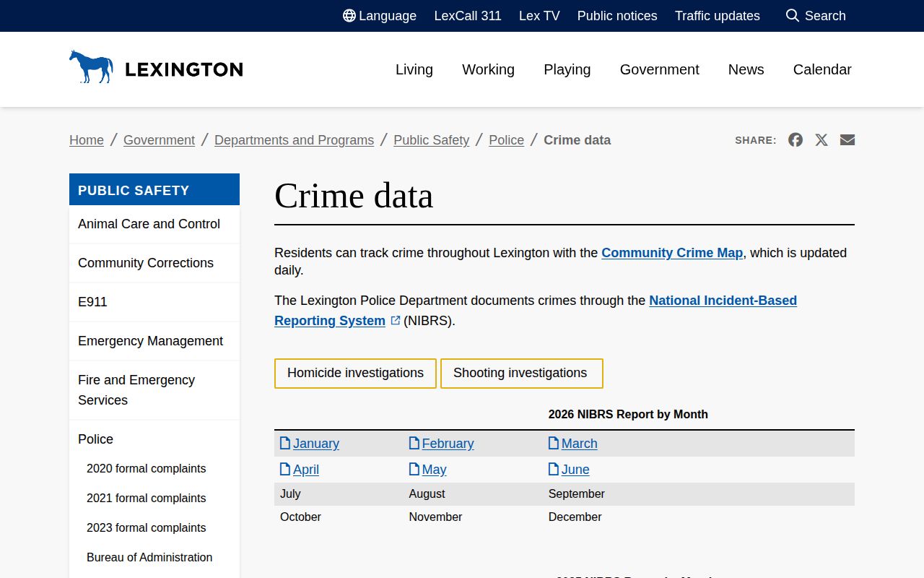Click the globe Language icon
Viewport: 924px width, 578px height.
click(x=349, y=16)
